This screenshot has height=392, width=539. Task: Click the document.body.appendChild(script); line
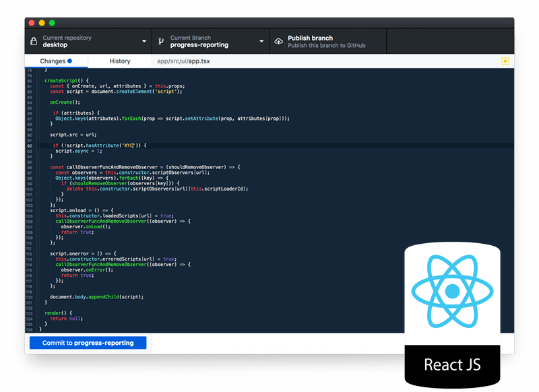coord(96,297)
